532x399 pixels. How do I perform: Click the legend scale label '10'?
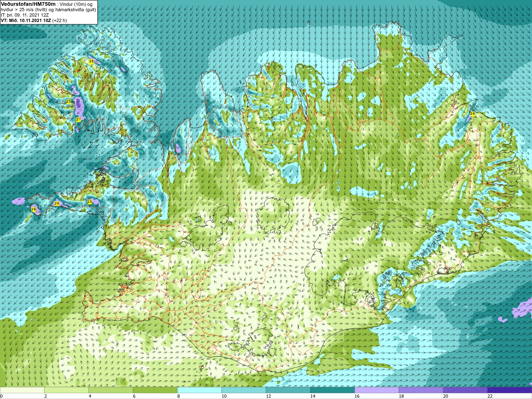coord(224,396)
